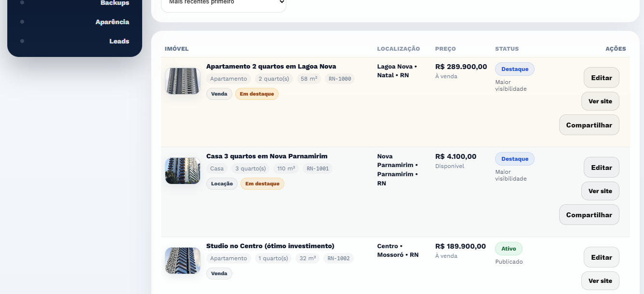
Task: Click the PREÇO column header
Action: [x=445, y=48]
